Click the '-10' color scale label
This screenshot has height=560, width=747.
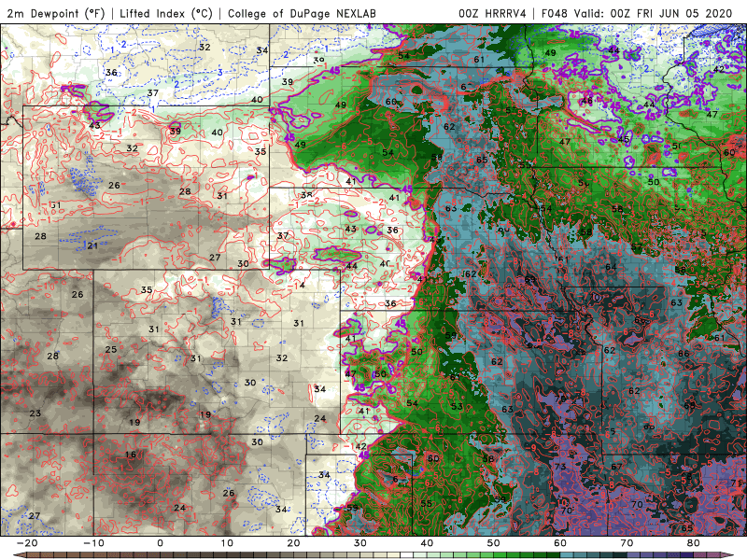[x=93, y=543]
